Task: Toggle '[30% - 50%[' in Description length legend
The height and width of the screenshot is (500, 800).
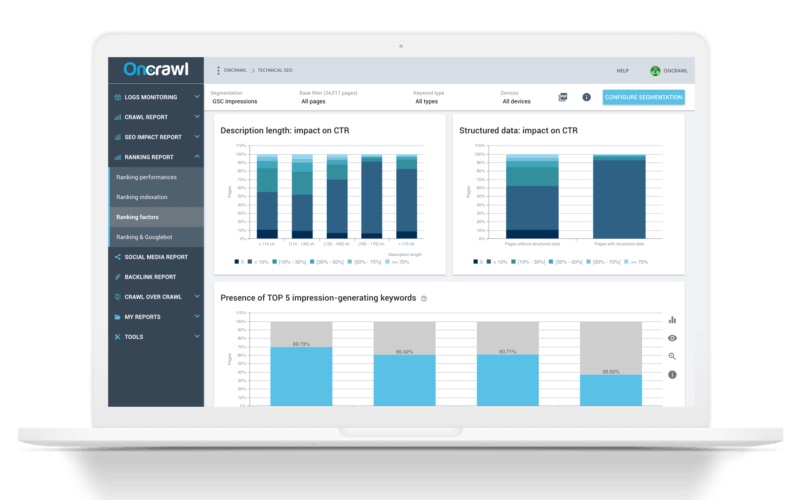Action: click(x=327, y=262)
